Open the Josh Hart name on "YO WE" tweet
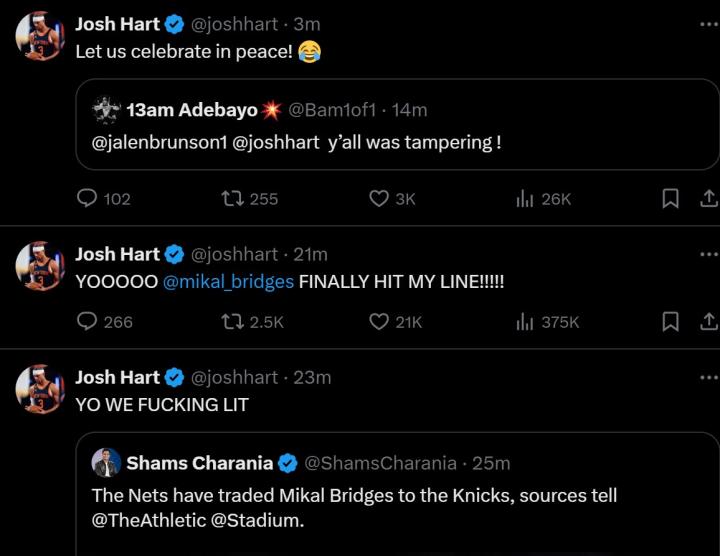Screen dimensions: 720x556 [x=117, y=377]
